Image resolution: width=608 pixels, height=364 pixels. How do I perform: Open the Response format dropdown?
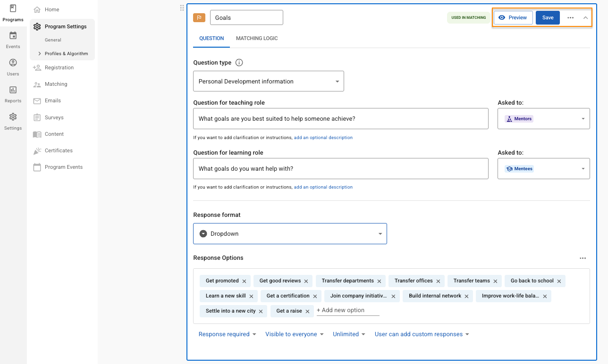tap(289, 234)
